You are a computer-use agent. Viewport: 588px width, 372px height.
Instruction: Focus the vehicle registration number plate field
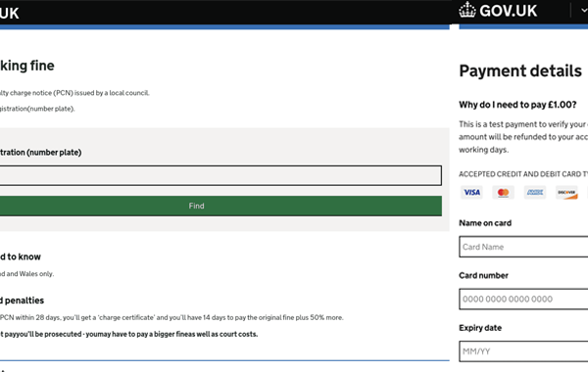click(x=220, y=175)
